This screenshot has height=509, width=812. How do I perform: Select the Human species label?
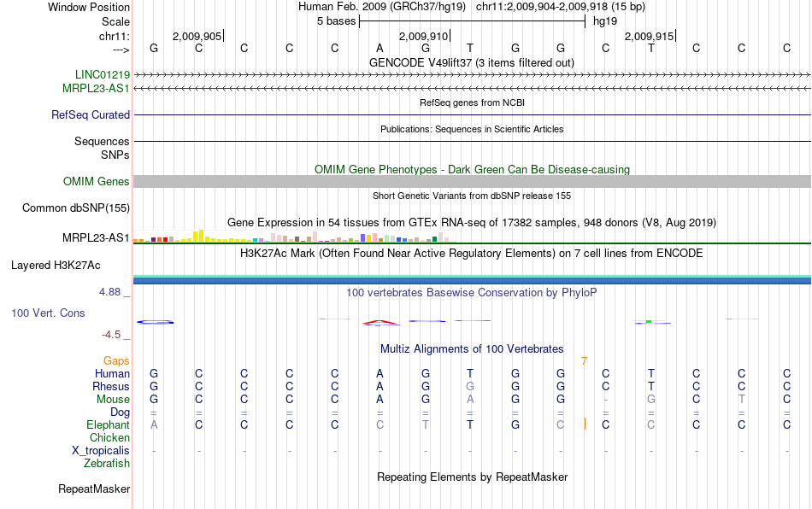pyautogui.click(x=112, y=373)
